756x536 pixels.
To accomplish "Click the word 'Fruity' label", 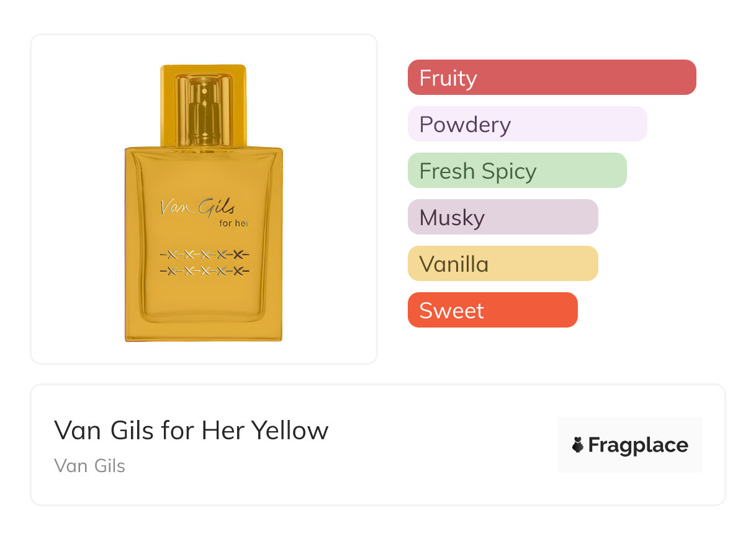I will 448,78.
